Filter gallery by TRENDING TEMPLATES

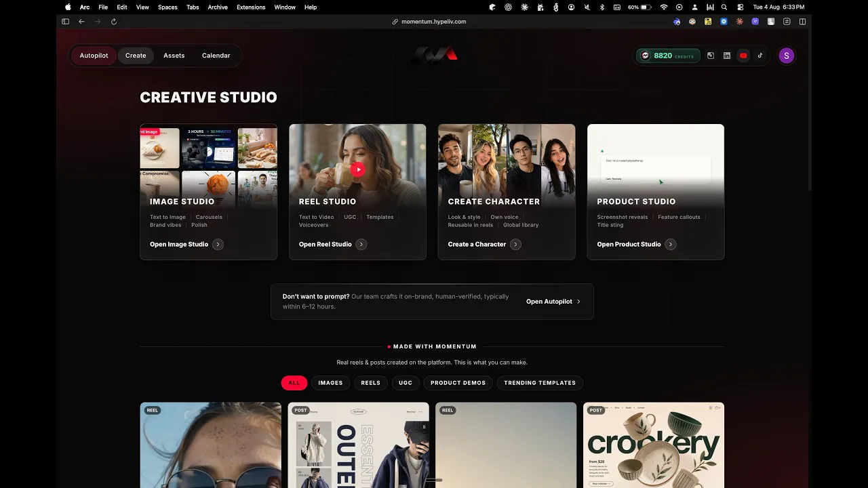tap(540, 383)
